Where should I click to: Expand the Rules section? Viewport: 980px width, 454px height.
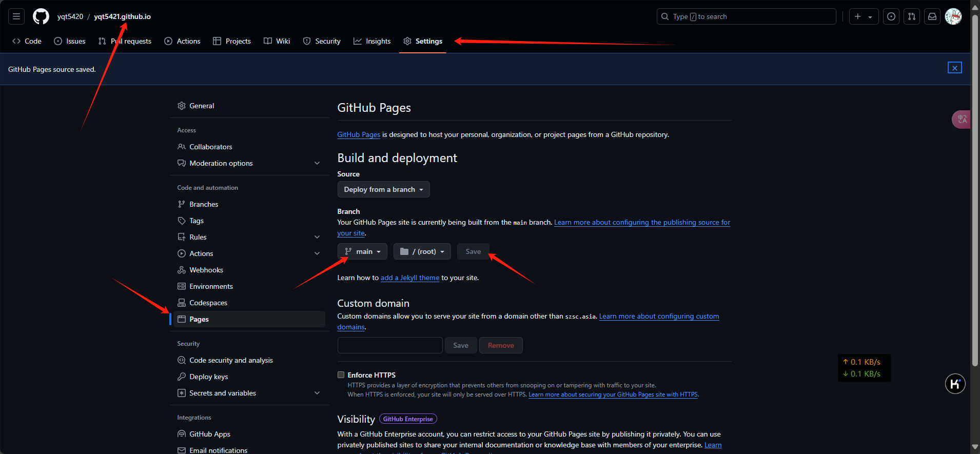click(249, 237)
